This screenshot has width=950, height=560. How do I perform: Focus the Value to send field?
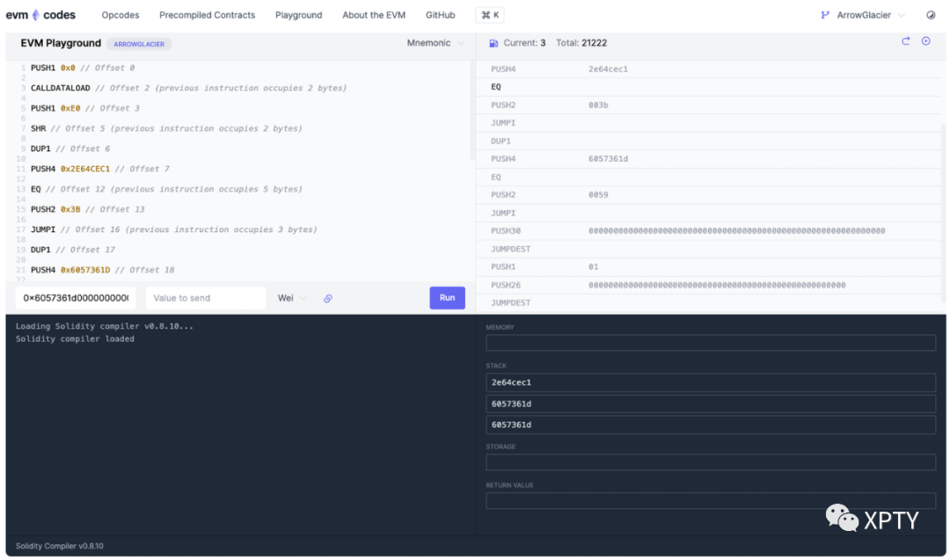tap(206, 298)
